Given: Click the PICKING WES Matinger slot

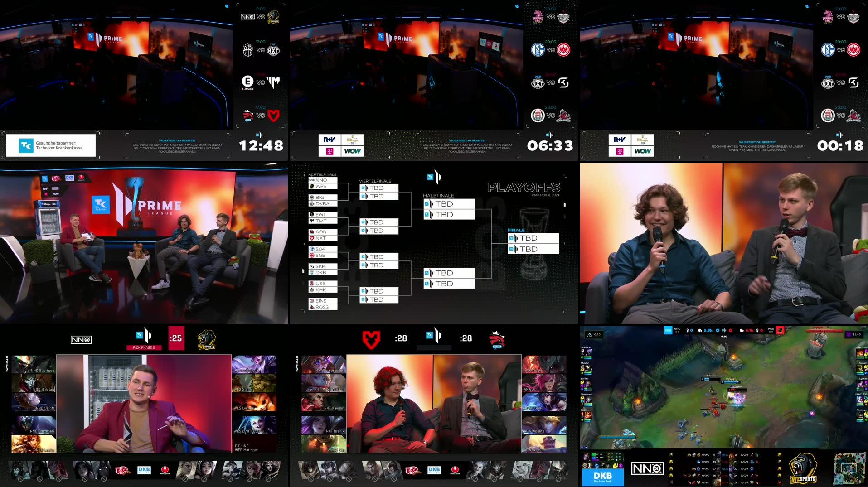Looking at the screenshot, I should tap(254, 444).
